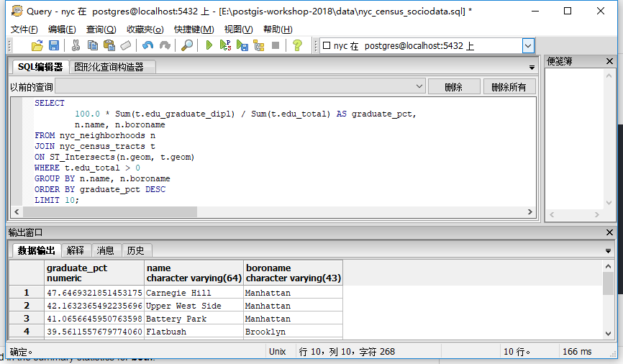Open the output pane tab list arrow
This screenshot has width=623, height=364.
(x=608, y=251)
